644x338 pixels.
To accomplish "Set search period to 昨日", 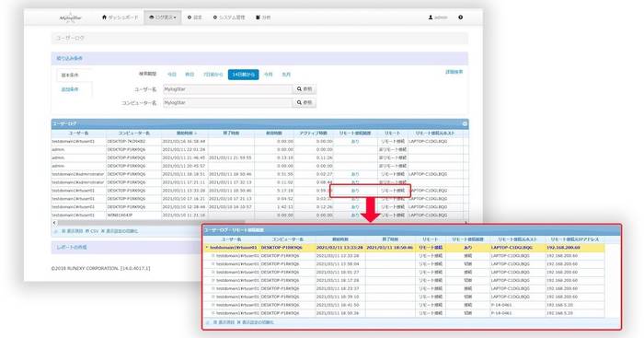I will 190,75.
